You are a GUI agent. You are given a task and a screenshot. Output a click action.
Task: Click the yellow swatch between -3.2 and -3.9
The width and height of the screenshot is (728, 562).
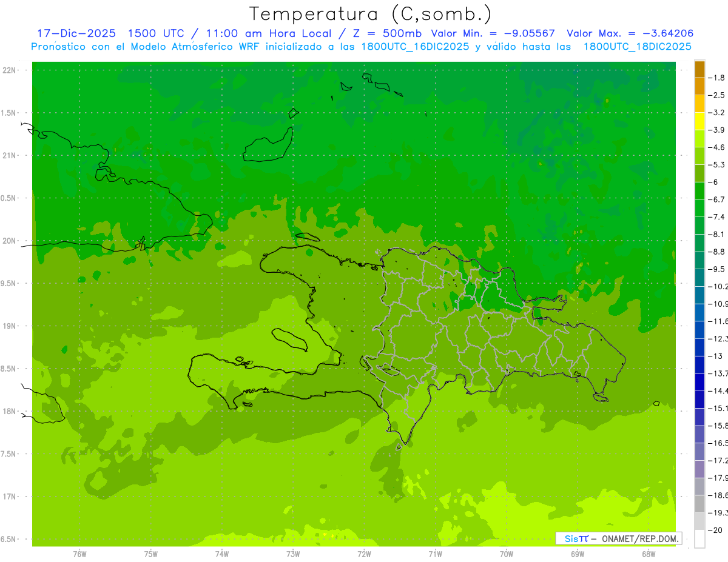(699, 121)
